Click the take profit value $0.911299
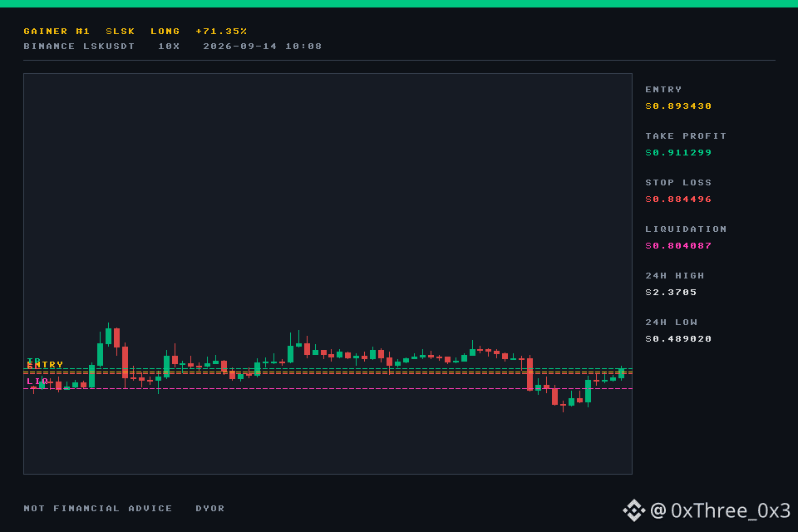This screenshot has width=798, height=532. (678, 153)
